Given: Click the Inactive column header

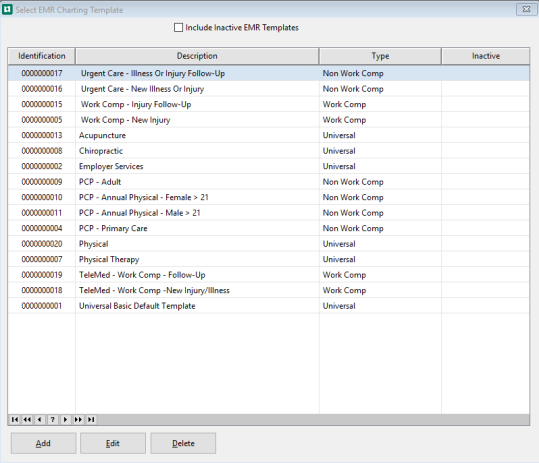Looking at the screenshot, I should click(x=486, y=56).
